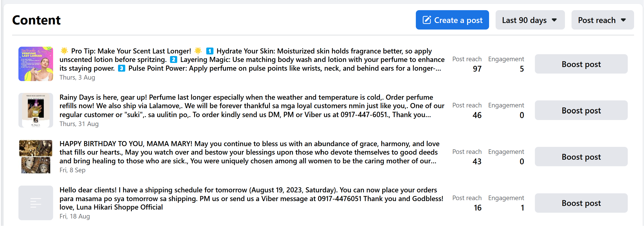Open the Last 90 days dropdown
644x226 pixels.
[x=530, y=20]
